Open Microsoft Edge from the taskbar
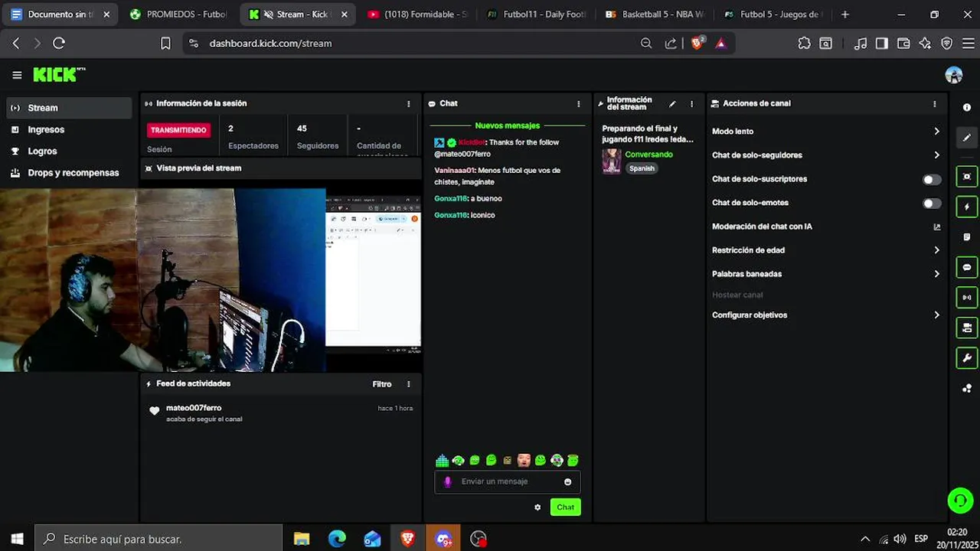The image size is (980, 551). click(337, 539)
